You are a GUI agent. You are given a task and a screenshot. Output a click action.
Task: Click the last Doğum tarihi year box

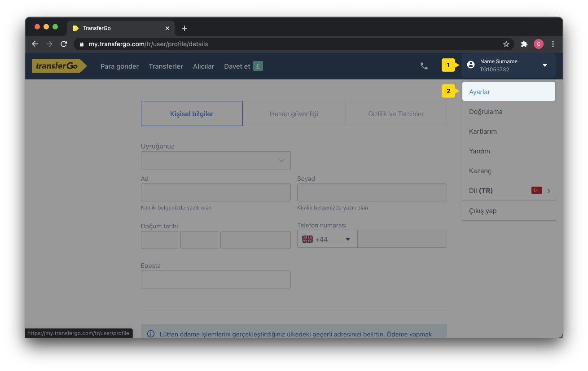coord(255,240)
